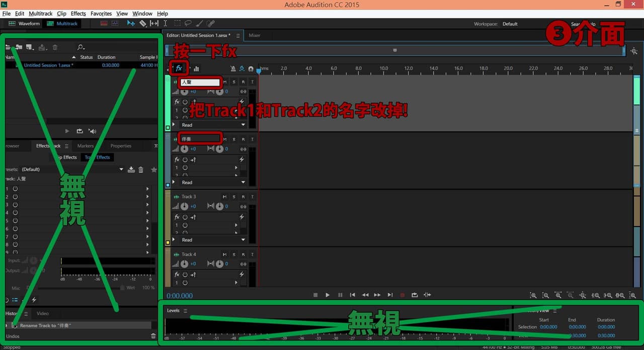Click the headphone icon above the tracks

[x=251, y=68]
